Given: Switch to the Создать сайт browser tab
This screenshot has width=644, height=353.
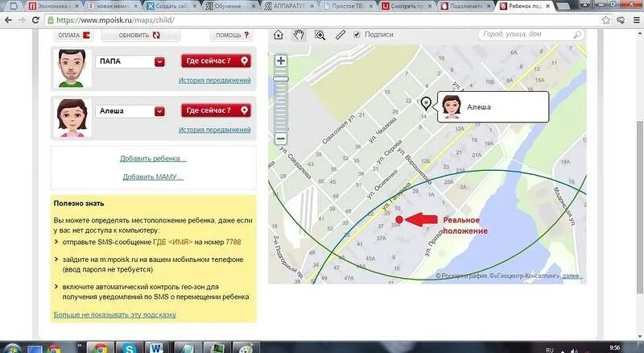Looking at the screenshot, I should point(171,6).
